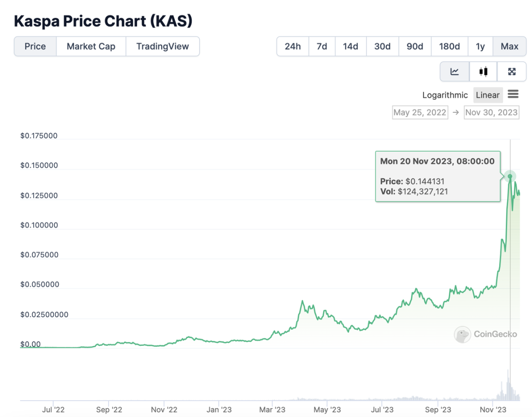This screenshot has height=417, width=532.
Task: Open the TradingView tab
Action: click(x=163, y=46)
